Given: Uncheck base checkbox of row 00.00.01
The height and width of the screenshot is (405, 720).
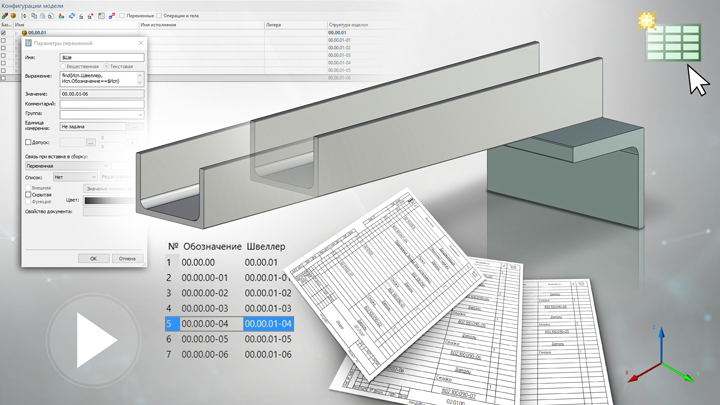Looking at the screenshot, I should pos(3,33).
